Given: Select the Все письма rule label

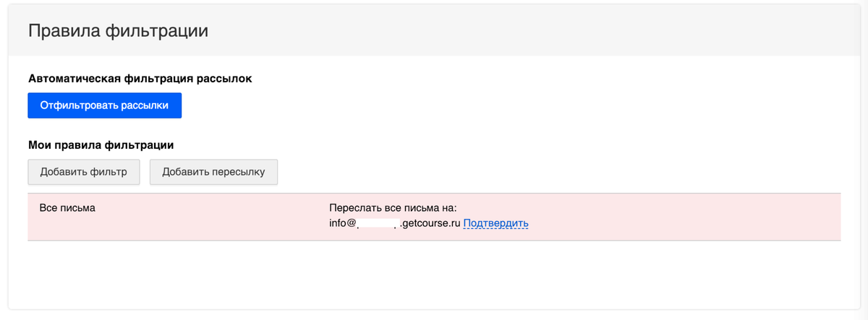Looking at the screenshot, I should point(67,208).
